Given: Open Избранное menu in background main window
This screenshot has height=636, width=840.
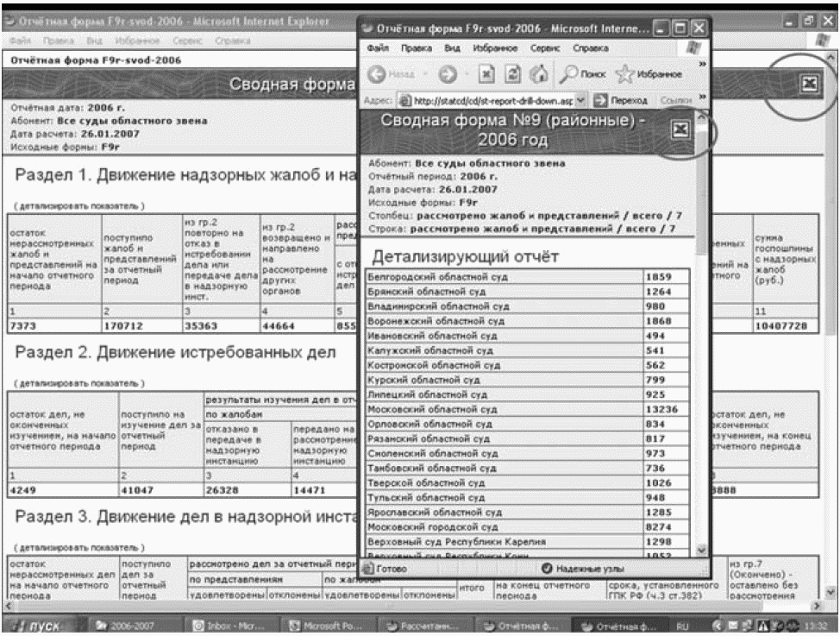Looking at the screenshot, I should pyautogui.click(x=137, y=41).
